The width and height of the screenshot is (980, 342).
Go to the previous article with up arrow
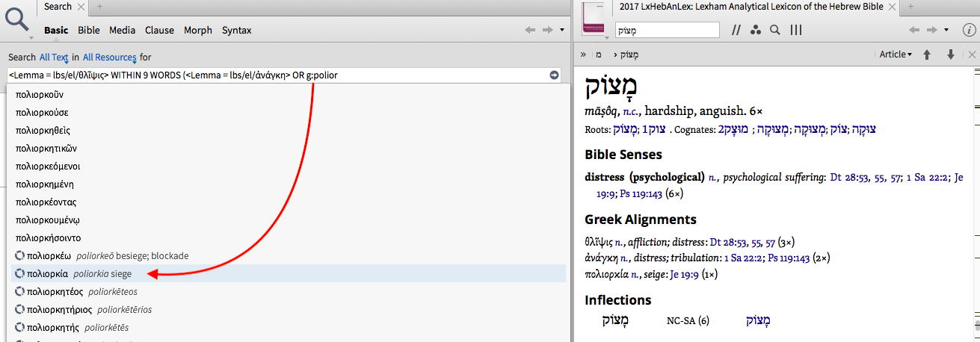tap(927, 55)
